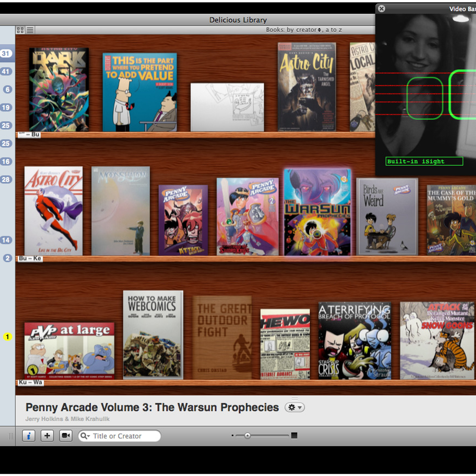Click the Title or Creator search field
The height and width of the screenshot is (476, 476).
tap(120, 436)
